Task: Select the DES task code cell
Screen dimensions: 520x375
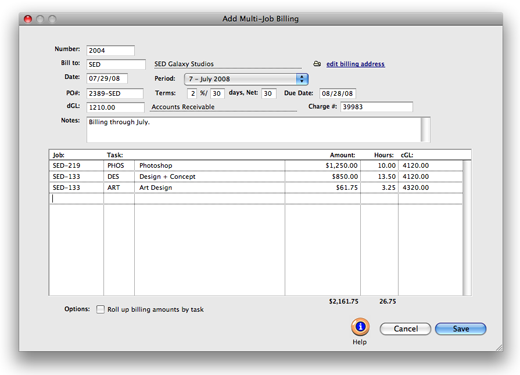Action: [x=119, y=177]
